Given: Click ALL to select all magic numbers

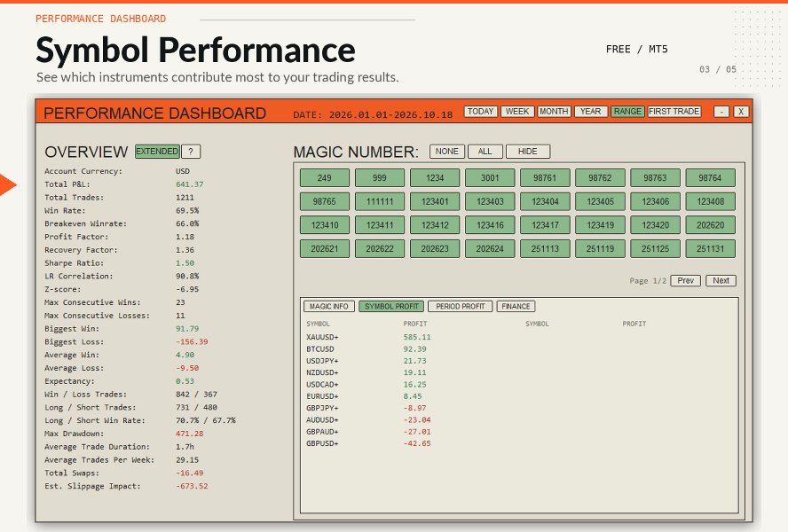Looking at the screenshot, I should point(485,152).
